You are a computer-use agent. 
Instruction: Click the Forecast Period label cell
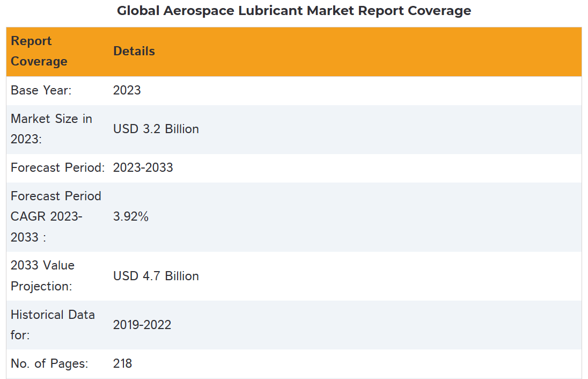click(57, 167)
